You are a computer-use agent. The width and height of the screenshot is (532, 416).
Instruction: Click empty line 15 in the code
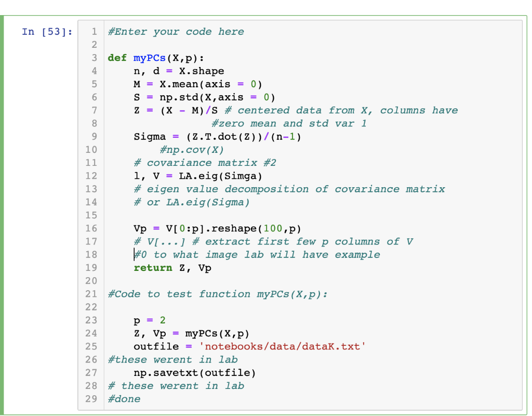[x=156, y=215]
